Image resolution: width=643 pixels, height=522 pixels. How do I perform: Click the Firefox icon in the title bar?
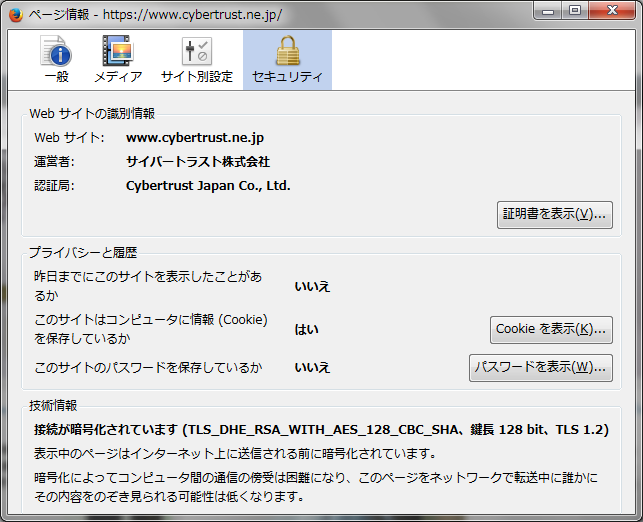(x=16, y=15)
